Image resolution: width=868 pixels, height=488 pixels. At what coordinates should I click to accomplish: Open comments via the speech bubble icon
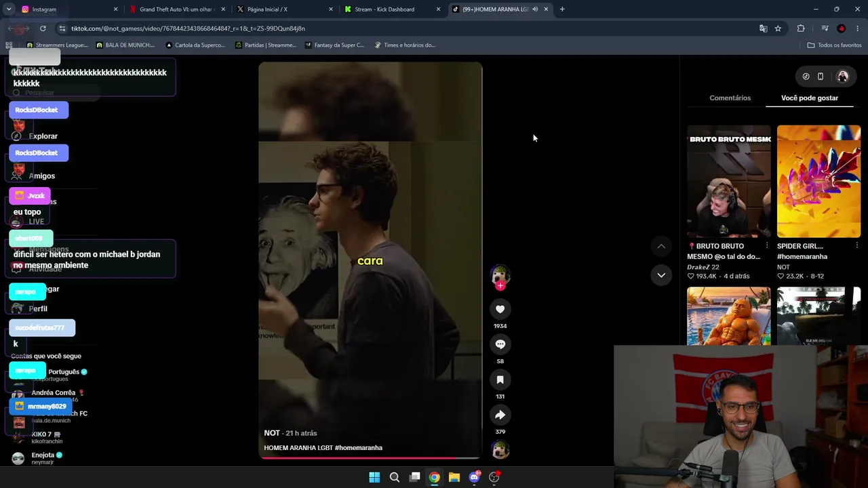coord(500,344)
